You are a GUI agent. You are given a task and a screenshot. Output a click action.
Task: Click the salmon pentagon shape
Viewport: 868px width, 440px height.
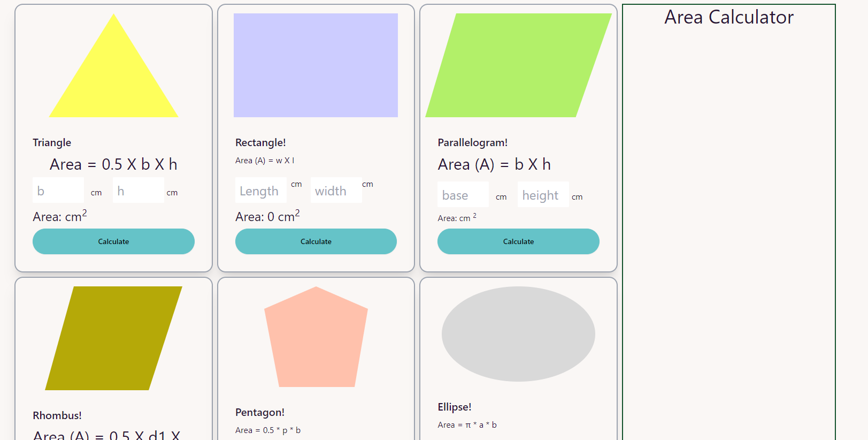[x=316, y=339]
